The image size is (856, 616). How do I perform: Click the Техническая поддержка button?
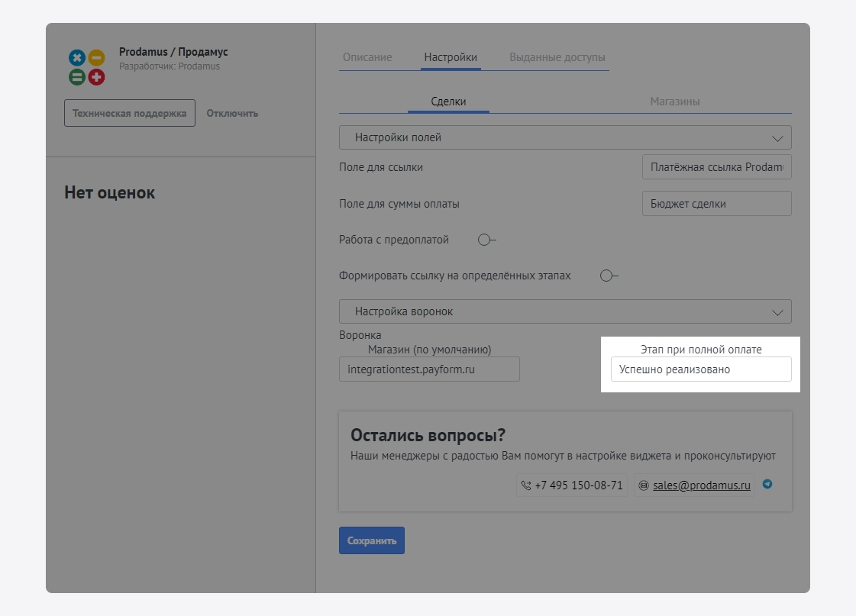(x=129, y=113)
